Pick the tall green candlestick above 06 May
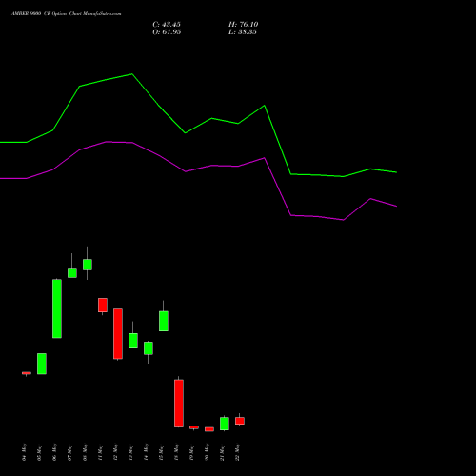This screenshot has height=476, width=476. 57,308
